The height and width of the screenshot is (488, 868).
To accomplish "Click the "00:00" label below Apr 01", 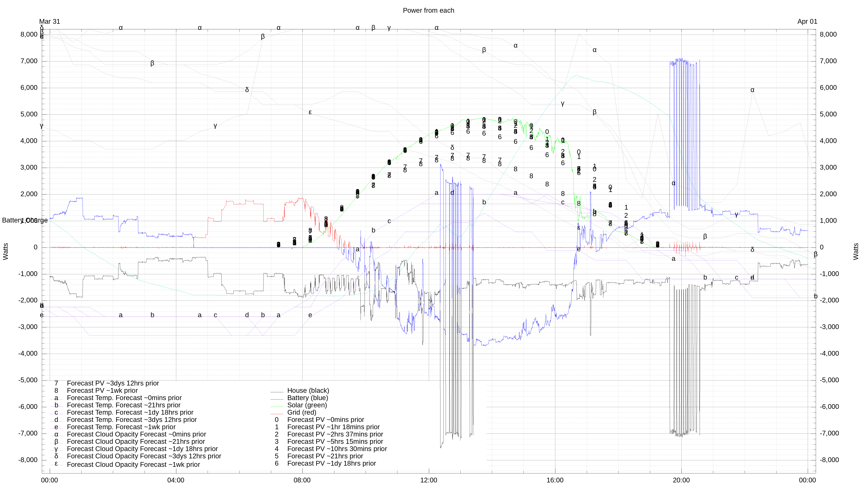I will 807,480.
